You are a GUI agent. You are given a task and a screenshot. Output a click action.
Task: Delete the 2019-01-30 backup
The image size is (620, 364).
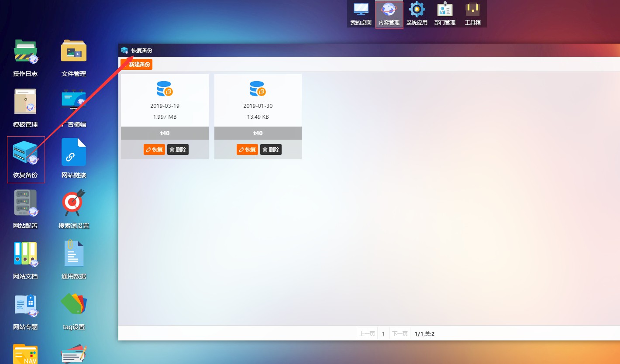click(271, 150)
